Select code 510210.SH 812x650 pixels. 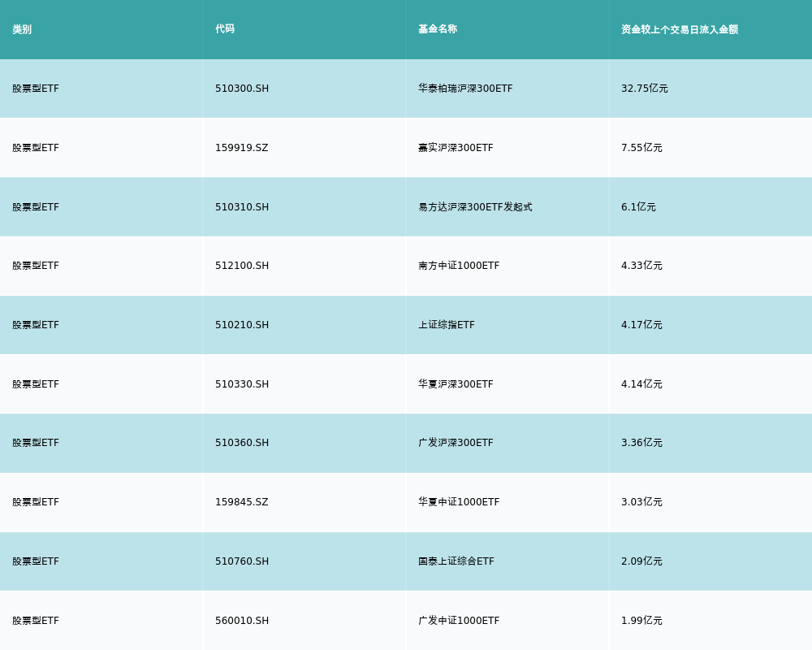pos(242,325)
